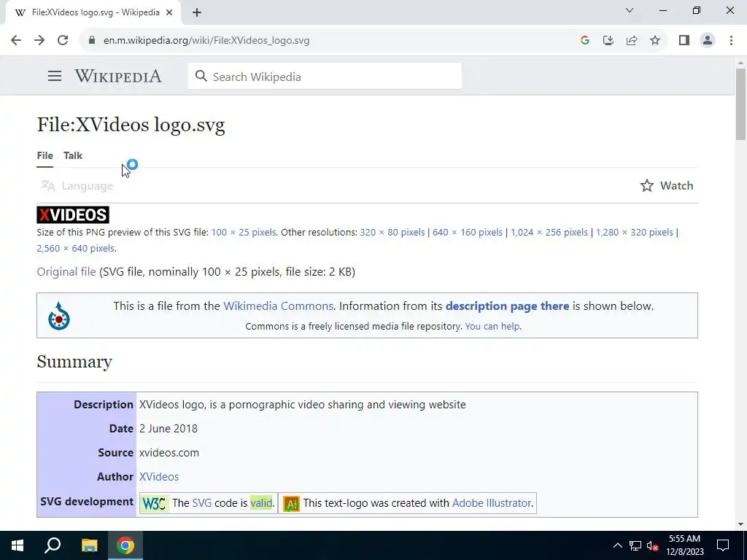The width and height of the screenshot is (747, 560).
Task: Open the Wikipedia hamburger menu
Action: click(x=55, y=76)
